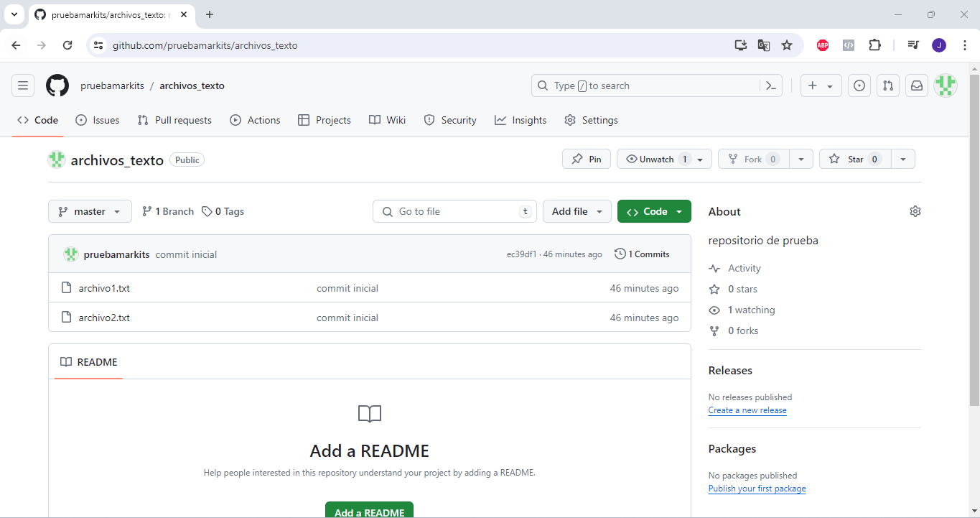Open the Chrome tab search dropdown
Screen dimensions: 980x518
(14, 14)
